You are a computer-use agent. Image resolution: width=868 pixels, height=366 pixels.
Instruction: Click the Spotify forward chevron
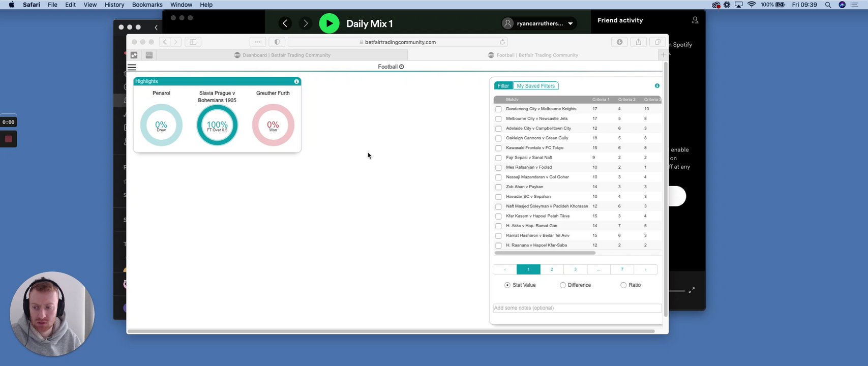tap(305, 23)
